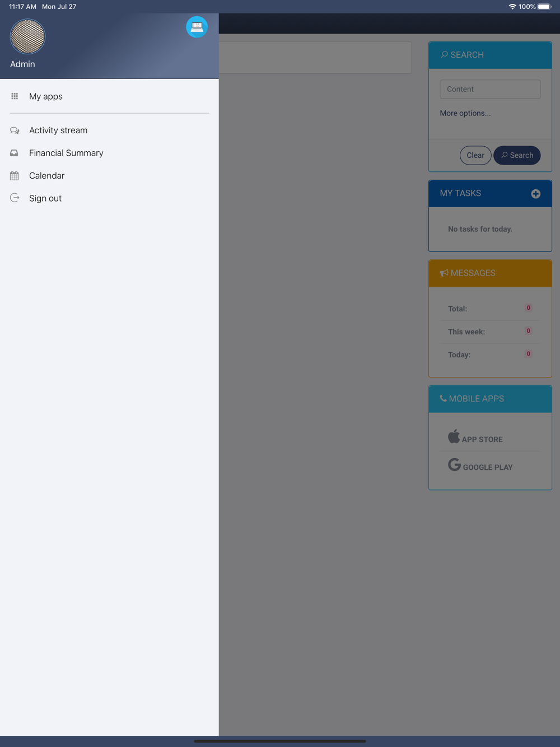Click the Clear button
This screenshot has height=747, width=560.
[475, 156]
